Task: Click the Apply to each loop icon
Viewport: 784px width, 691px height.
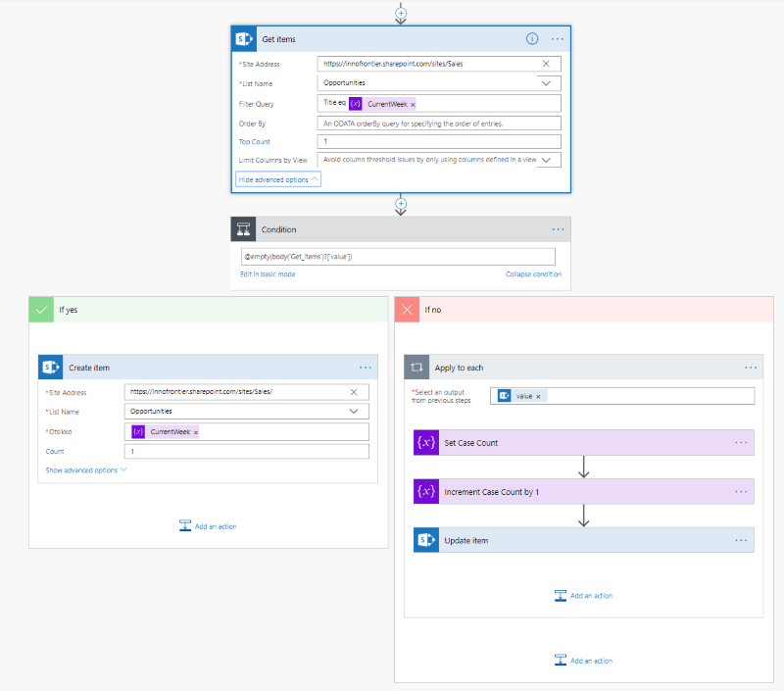Action: tap(417, 368)
